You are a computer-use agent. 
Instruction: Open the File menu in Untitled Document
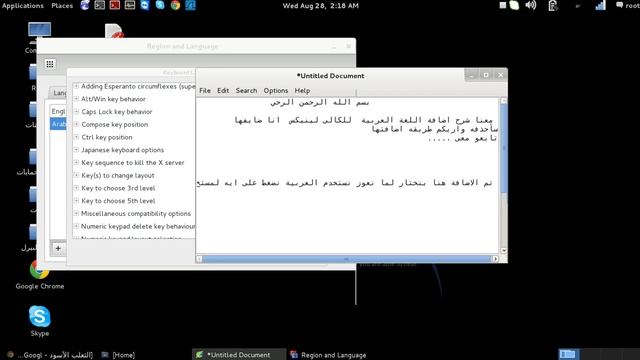tap(205, 91)
